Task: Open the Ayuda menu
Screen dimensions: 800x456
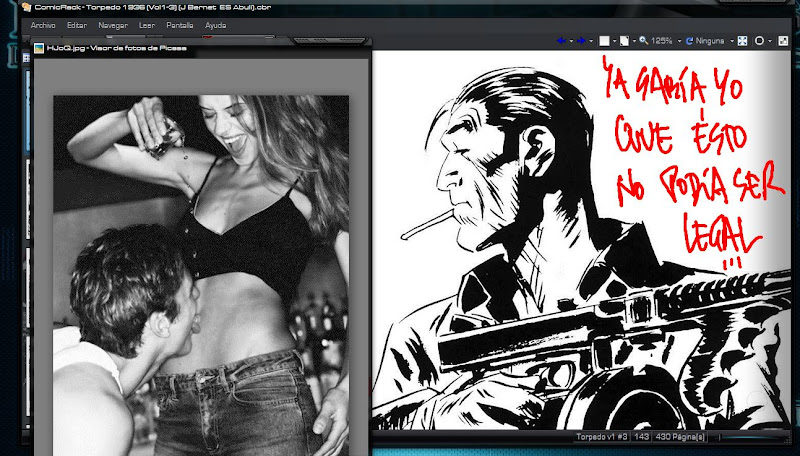Action: pos(215,25)
